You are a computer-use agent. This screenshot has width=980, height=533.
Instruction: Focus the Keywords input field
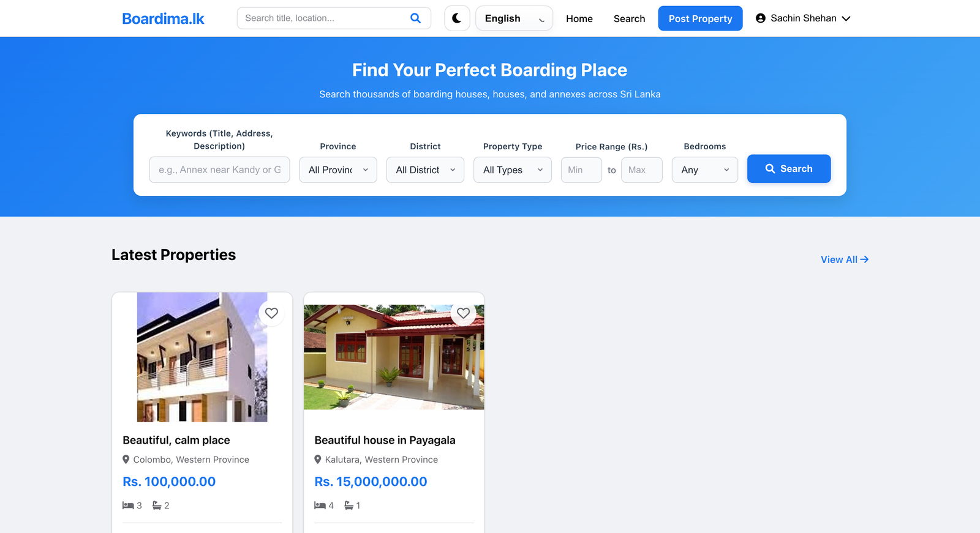point(219,170)
